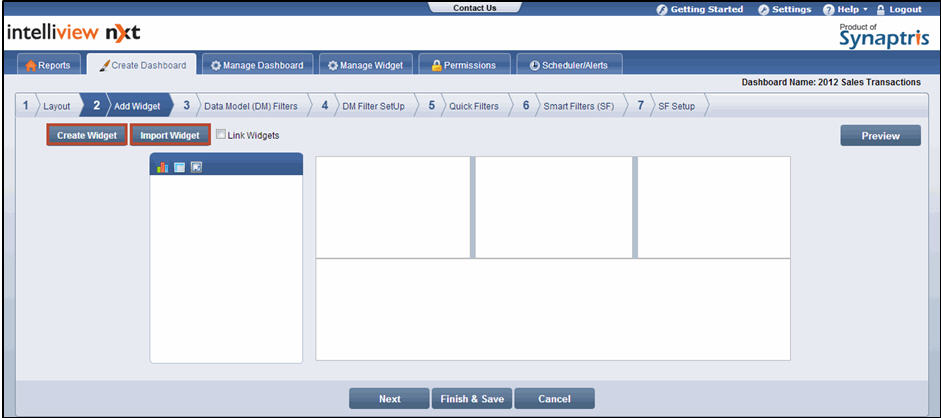This screenshot has height=418, width=941.
Task: Click the Import Widget button
Action: [170, 135]
